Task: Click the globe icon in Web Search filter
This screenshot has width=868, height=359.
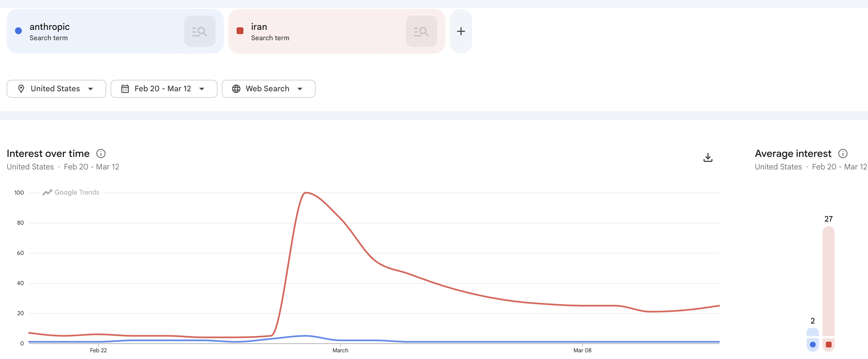Action: point(236,89)
